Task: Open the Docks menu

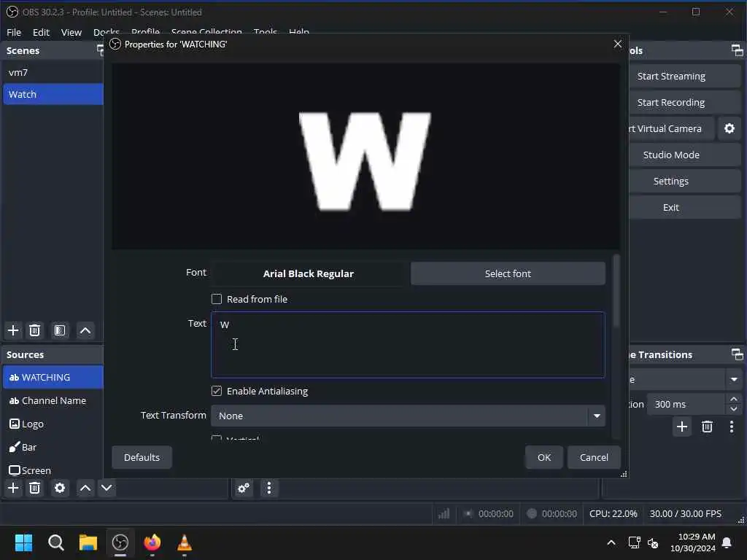Action: coord(107,32)
